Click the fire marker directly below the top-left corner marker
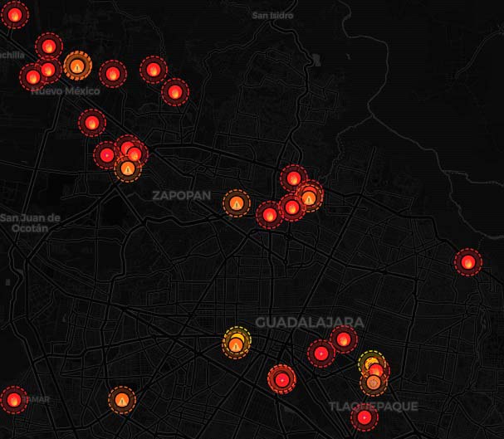The image size is (504, 439). tap(49, 46)
